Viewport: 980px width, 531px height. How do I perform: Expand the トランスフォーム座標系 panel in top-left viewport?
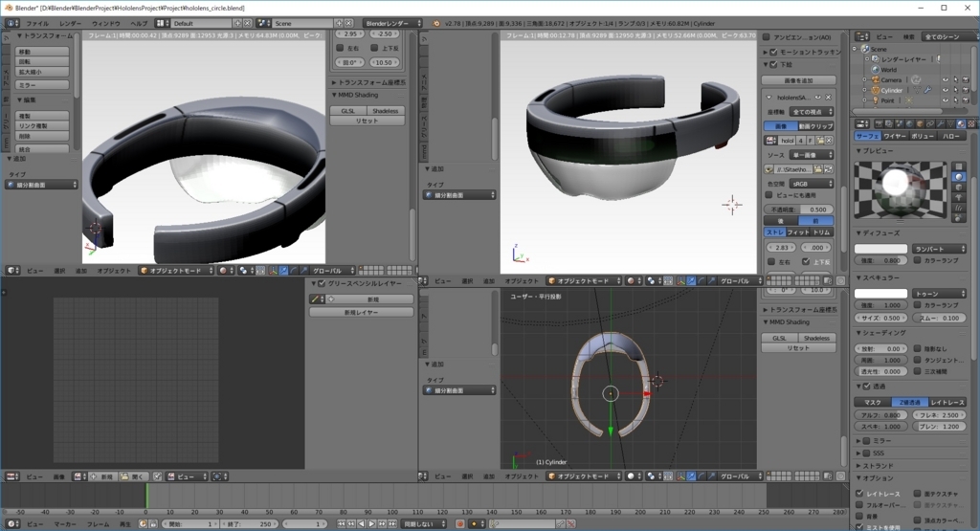click(368, 82)
